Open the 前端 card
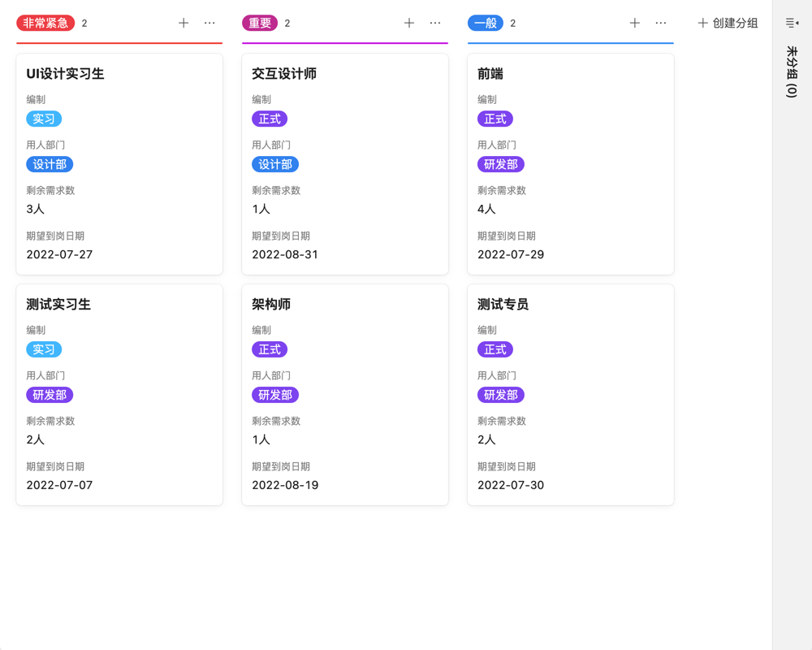Screen dimensions: 812x650 pyautogui.click(x=570, y=162)
